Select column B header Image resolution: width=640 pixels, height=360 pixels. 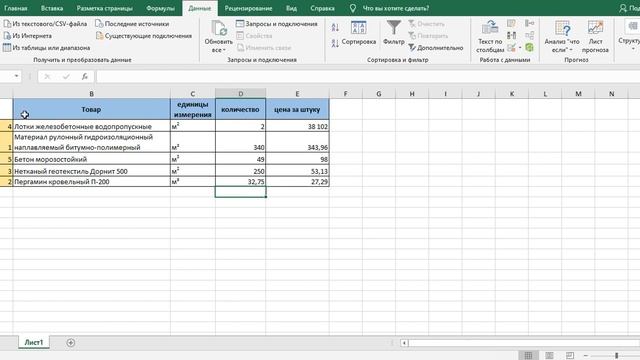point(91,93)
